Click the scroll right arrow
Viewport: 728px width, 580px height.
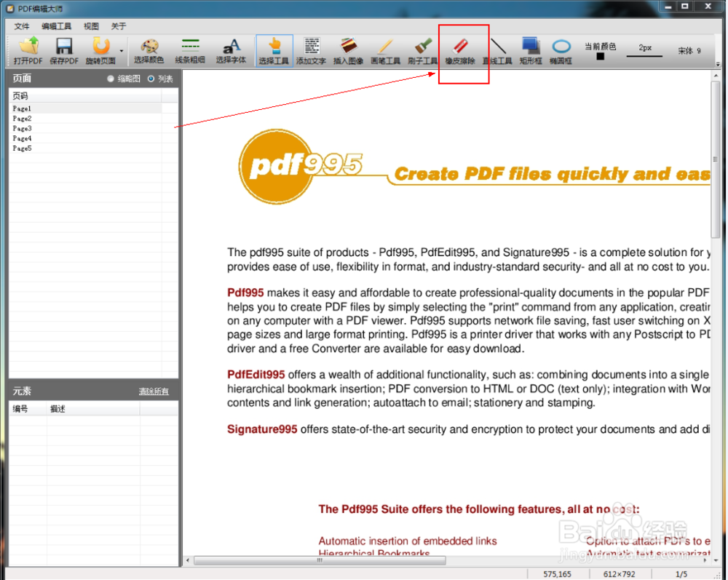point(705,560)
